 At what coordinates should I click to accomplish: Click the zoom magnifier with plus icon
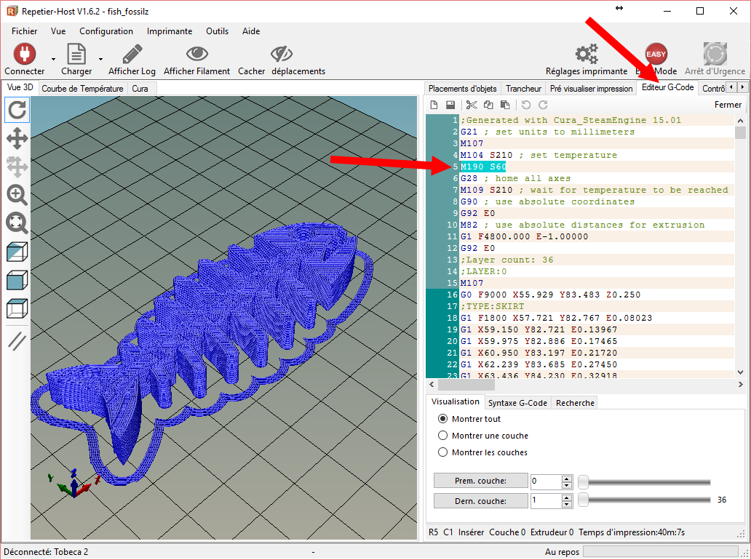17,195
